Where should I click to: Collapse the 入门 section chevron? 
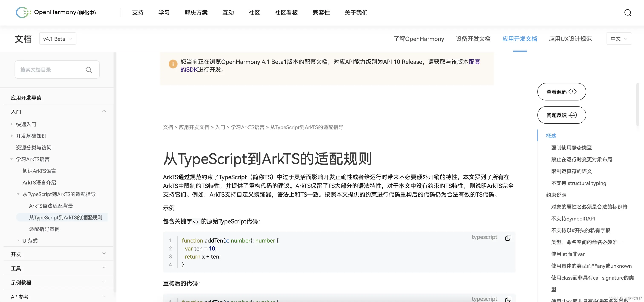coord(104,111)
